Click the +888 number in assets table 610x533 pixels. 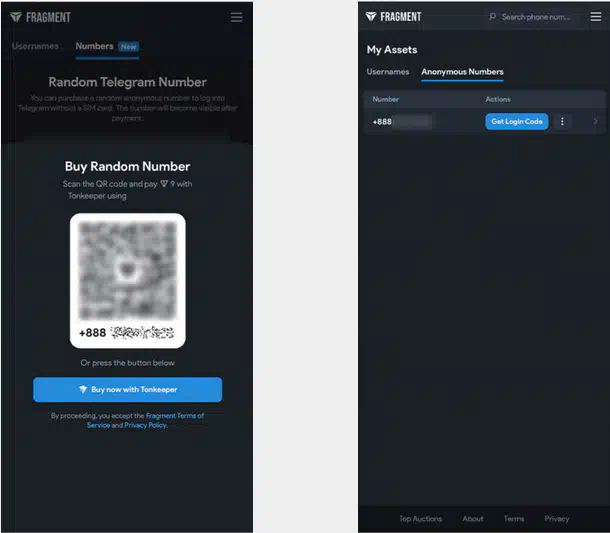pyautogui.click(x=402, y=122)
